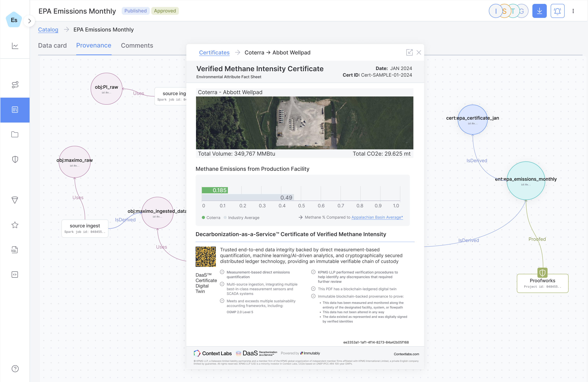Viewport: 588px width, 382px height.
Task: Click the download button in top toolbar
Action: pos(540,11)
